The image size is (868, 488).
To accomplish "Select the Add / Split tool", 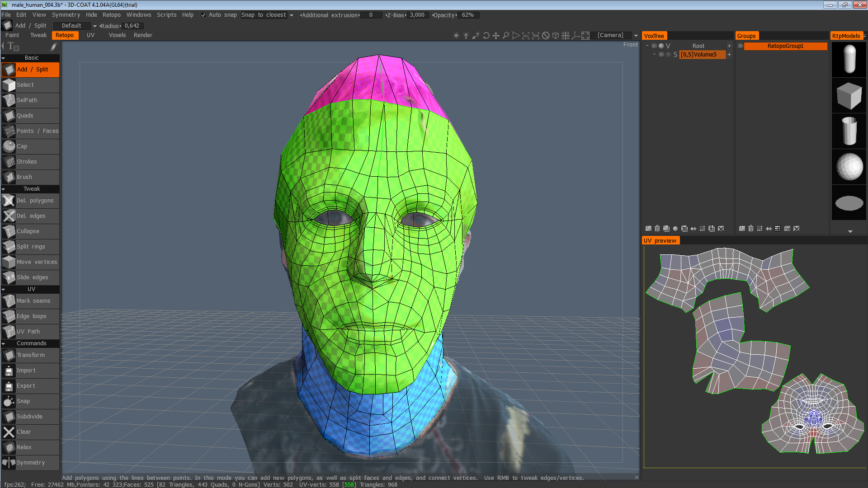I will 30,69.
